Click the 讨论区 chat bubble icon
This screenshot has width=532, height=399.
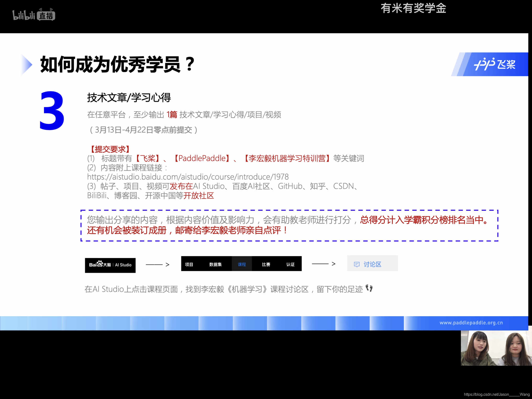pos(356,264)
